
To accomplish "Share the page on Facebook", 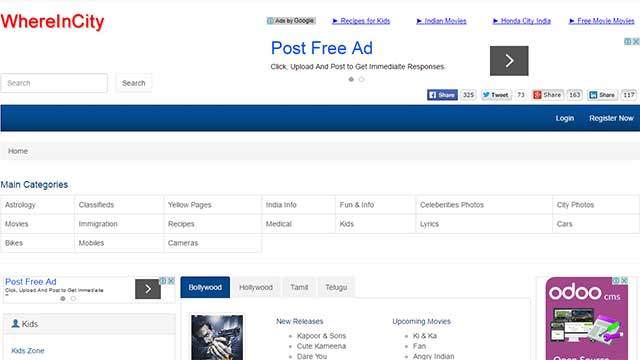I will (x=442, y=95).
